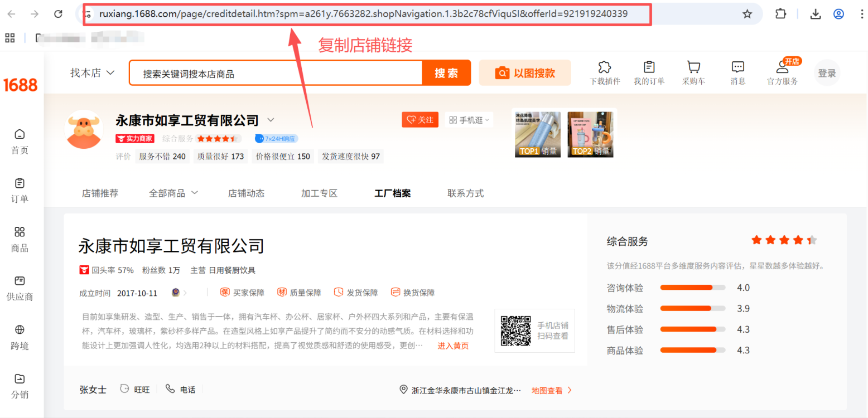Open My Orders clipboard icon

pyautogui.click(x=649, y=67)
